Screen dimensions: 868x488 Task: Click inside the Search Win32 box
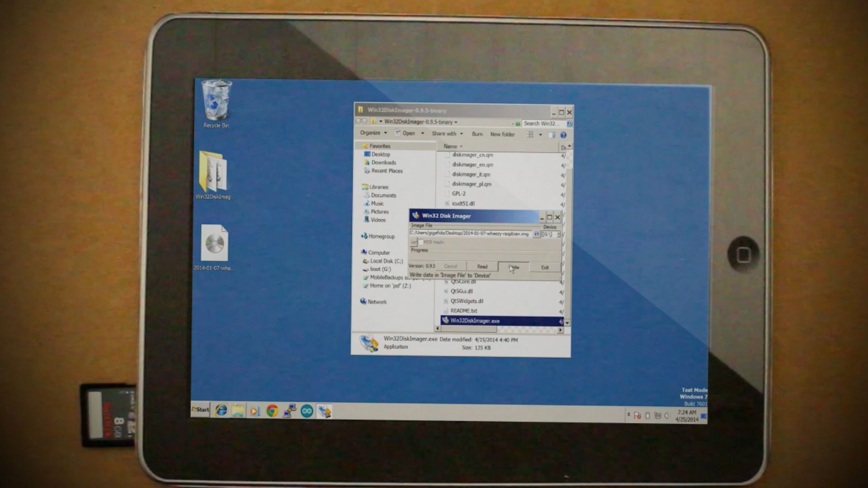coord(542,123)
